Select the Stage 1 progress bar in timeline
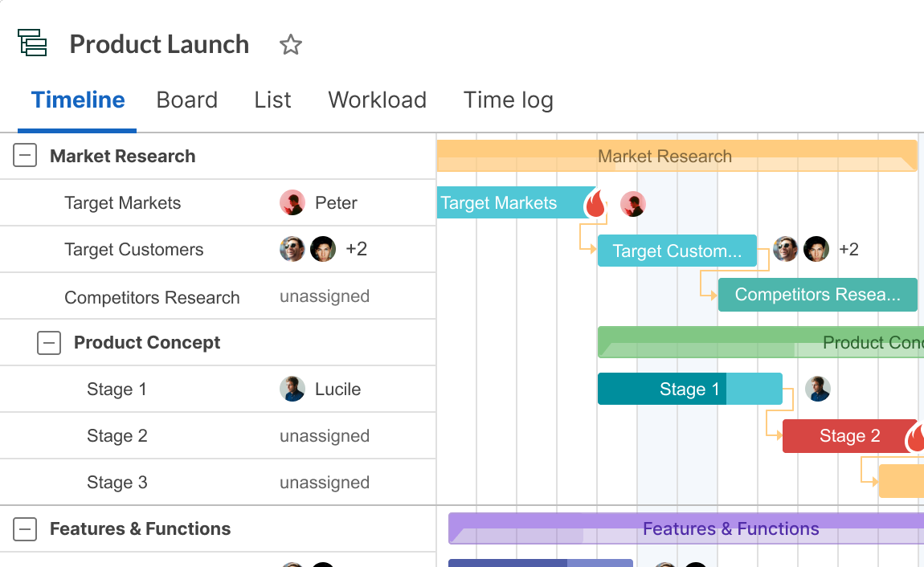The image size is (924, 567). 689,390
